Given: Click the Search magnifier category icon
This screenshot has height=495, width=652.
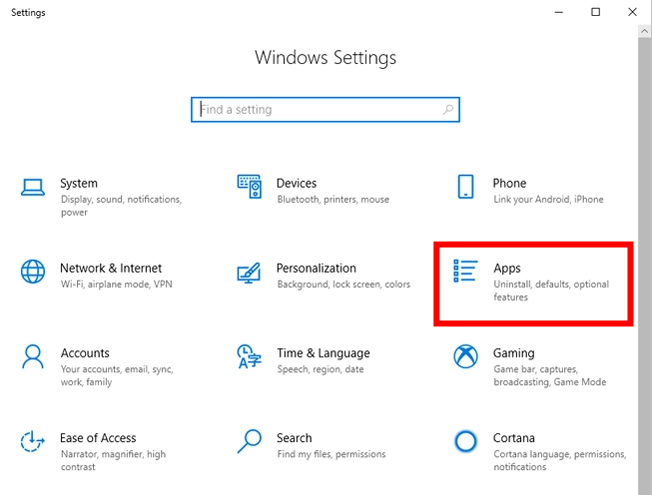Looking at the screenshot, I should coord(249,441).
